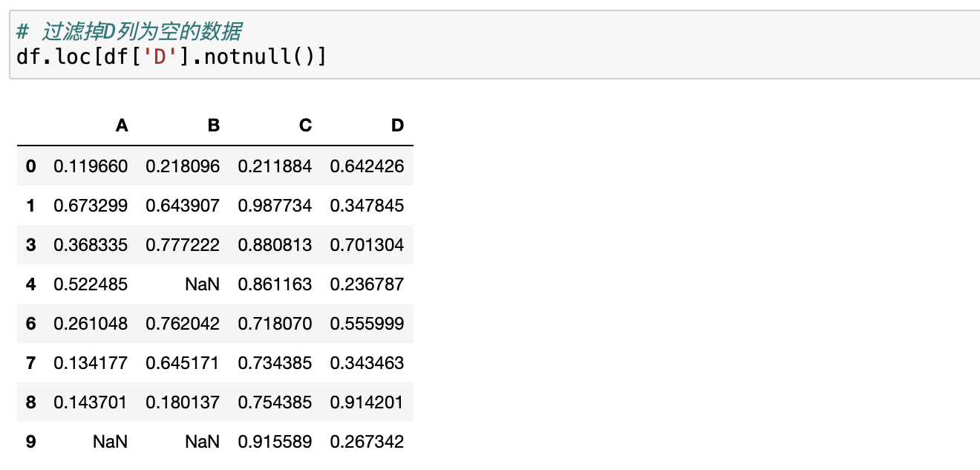Click cell value 0.762042

click(x=183, y=324)
